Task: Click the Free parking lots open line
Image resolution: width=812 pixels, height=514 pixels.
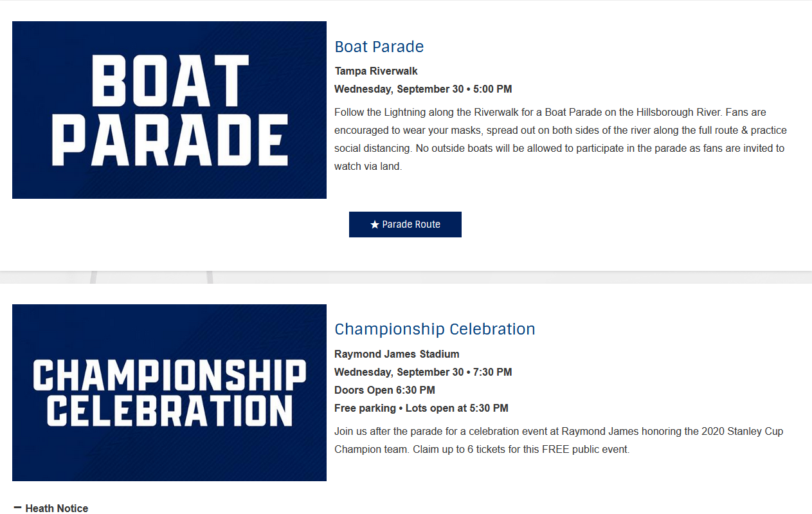Action: coord(421,408)
